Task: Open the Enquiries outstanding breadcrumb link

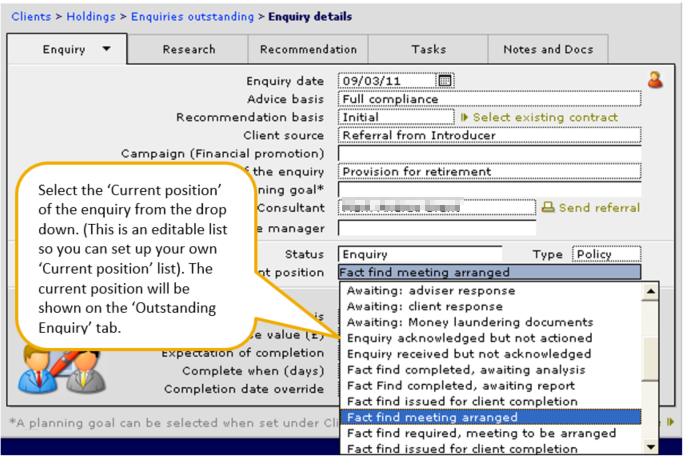Action: click(192, 17)
